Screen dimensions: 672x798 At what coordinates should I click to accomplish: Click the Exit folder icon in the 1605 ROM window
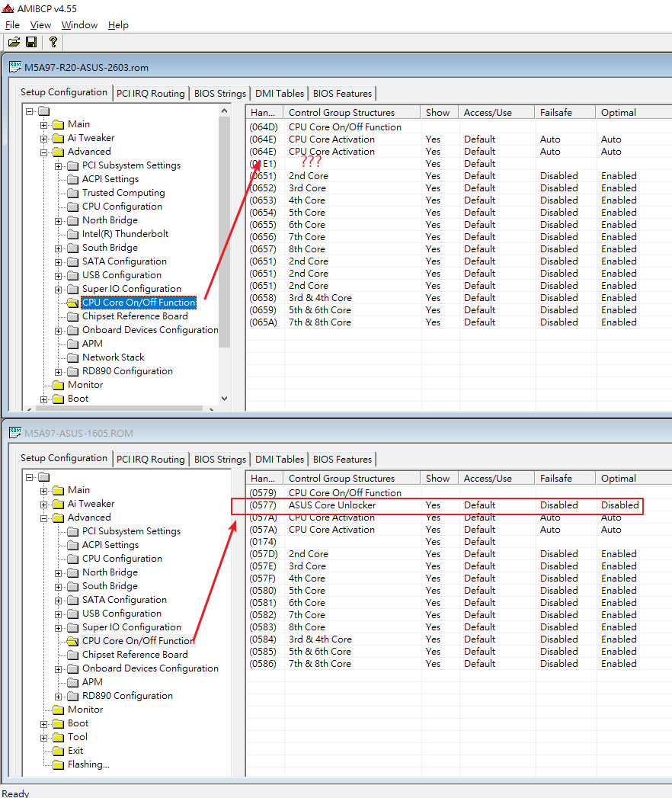pos(59,751)
